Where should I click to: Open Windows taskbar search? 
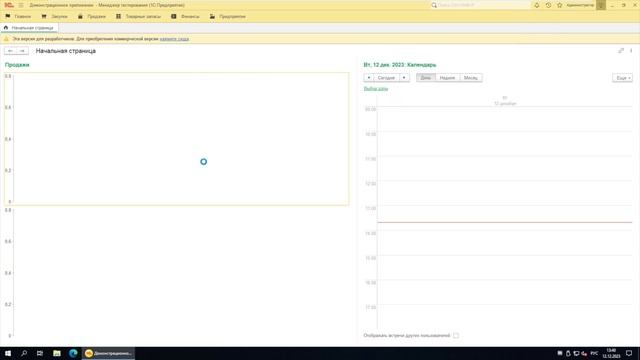pos(24,353)
